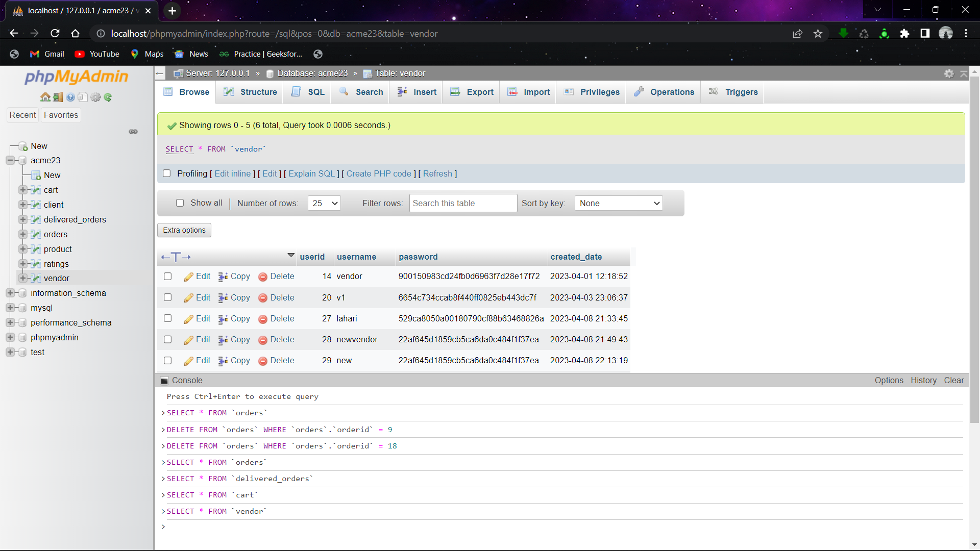Click the Explain SQL link
This screenshot has width=980, height=551.
pyautogui.click(x=312, y=173)
